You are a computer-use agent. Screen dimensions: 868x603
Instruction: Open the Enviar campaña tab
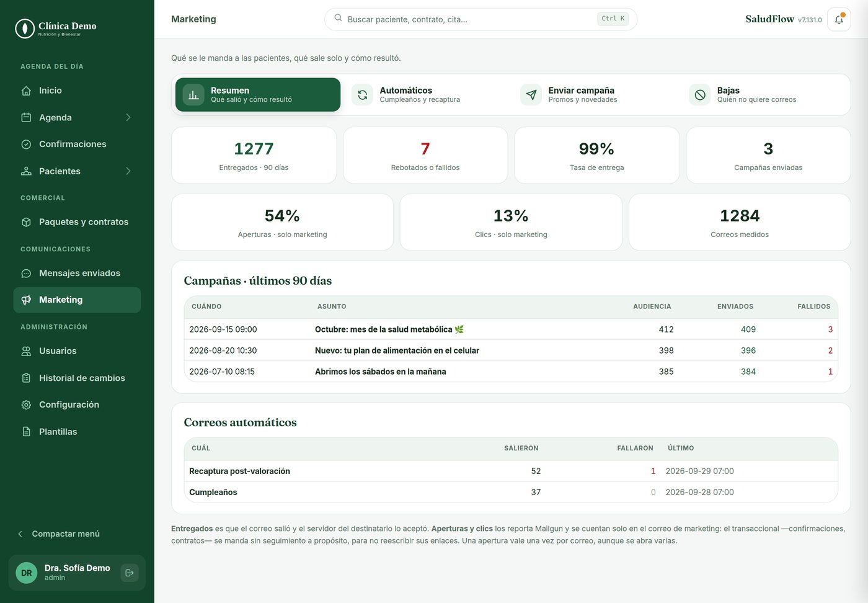(x=595, y=95)
